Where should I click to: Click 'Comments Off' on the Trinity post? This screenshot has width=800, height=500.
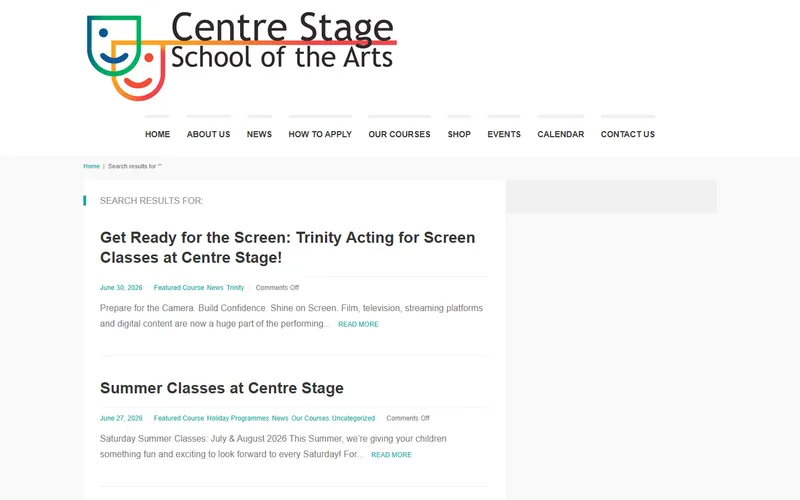pos(277,288)
